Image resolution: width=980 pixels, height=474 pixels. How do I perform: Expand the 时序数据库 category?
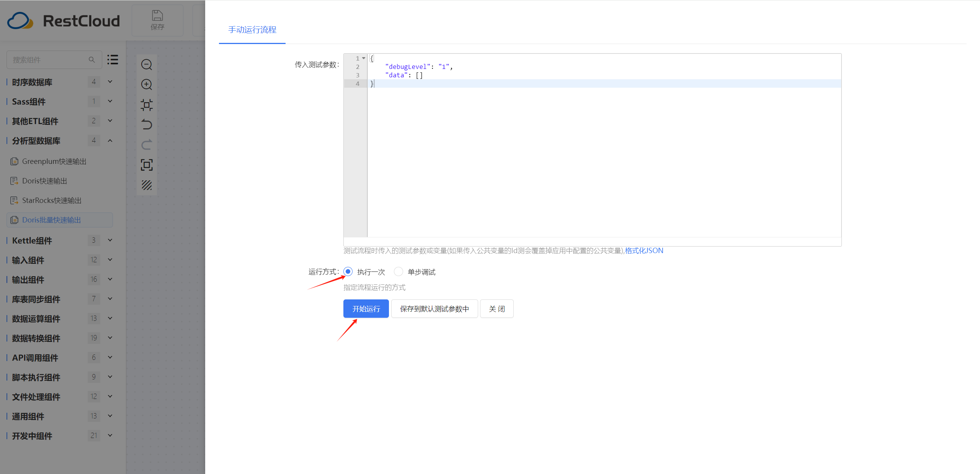pyautogui.click(x=110, y=82)
